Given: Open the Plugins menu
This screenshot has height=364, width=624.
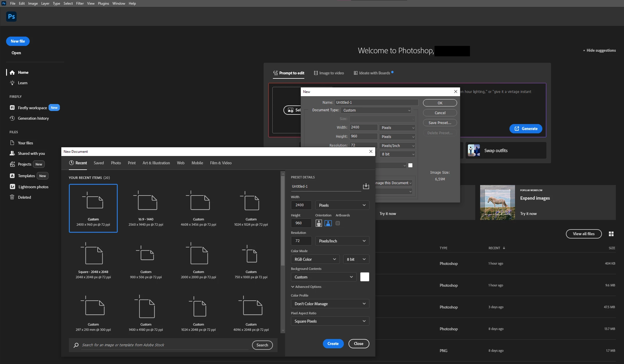Looking at the screenshot, I should tap(103, 3).
